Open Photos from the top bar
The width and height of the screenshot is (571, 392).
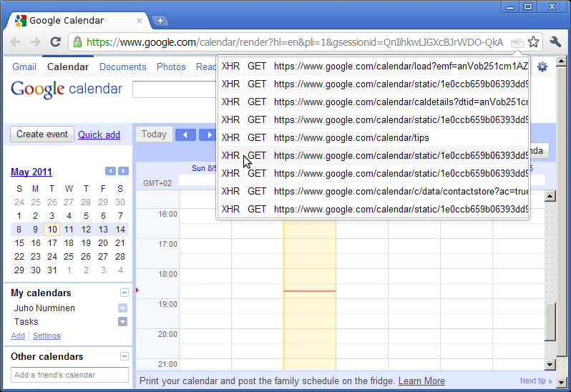coord(171,67)
